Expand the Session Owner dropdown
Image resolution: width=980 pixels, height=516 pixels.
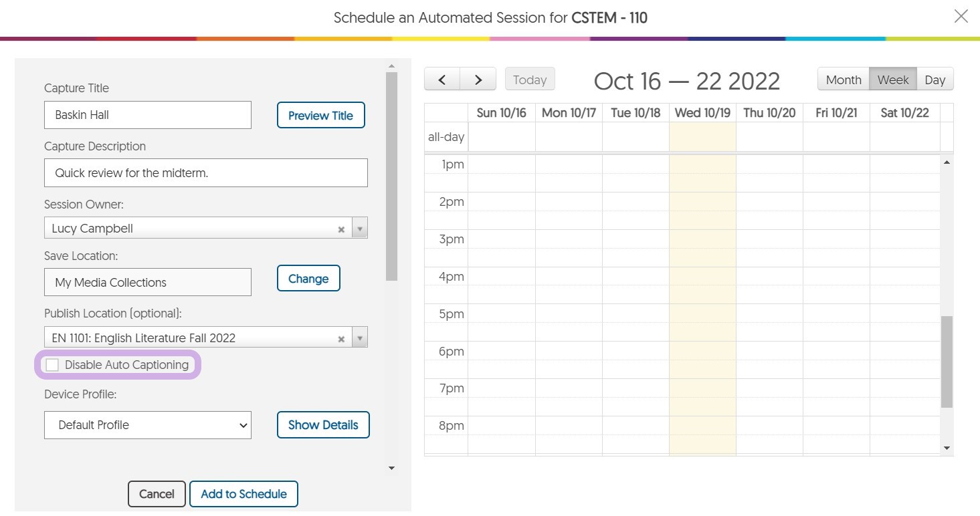point(360,229)
